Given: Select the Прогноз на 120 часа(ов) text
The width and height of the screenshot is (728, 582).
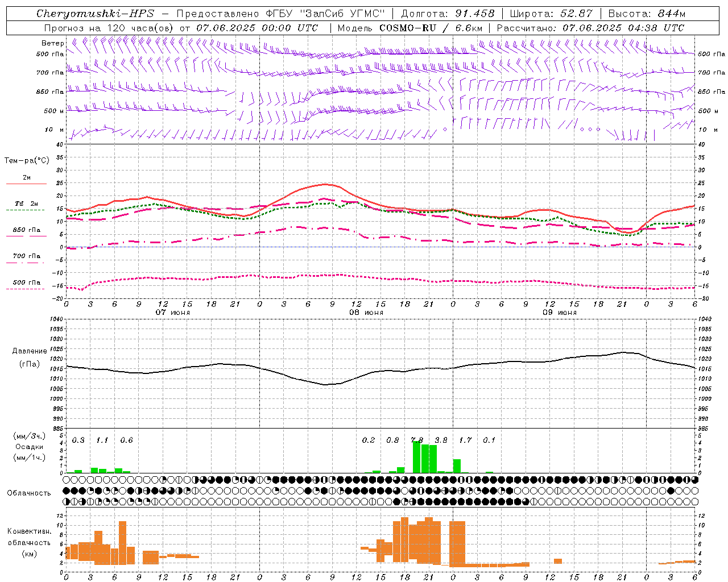Looking at the screenshot, I should (x=109, y=28).
